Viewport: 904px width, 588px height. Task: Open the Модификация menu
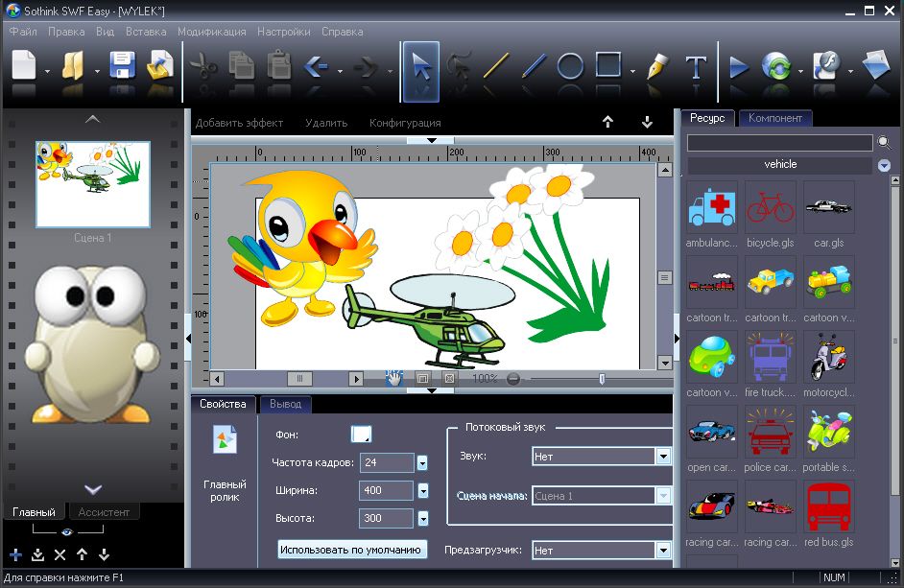click(x=211, y=32)
